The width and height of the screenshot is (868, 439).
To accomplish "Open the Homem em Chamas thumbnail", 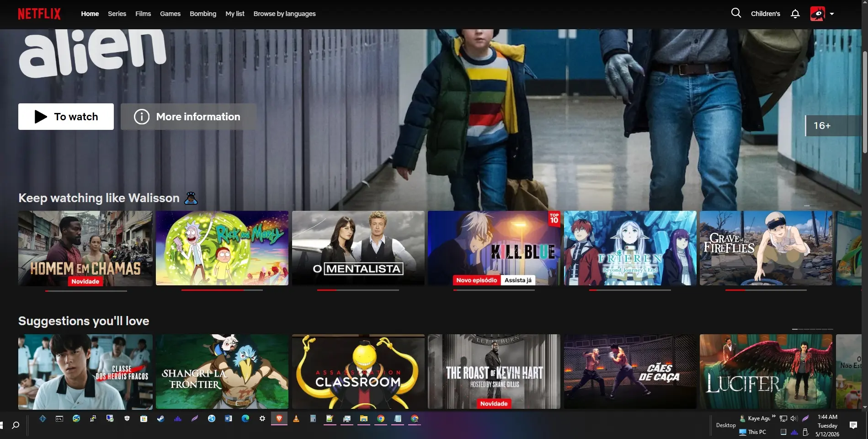I will [85, 248].
